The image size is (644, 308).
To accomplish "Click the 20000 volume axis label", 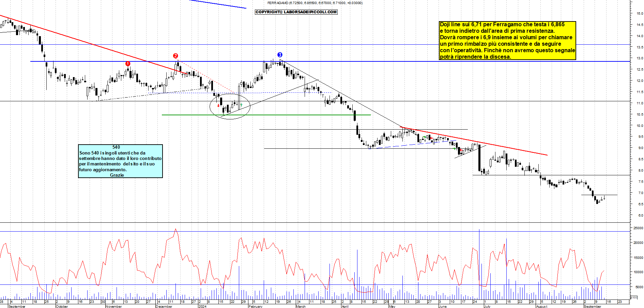I will 638,243.
